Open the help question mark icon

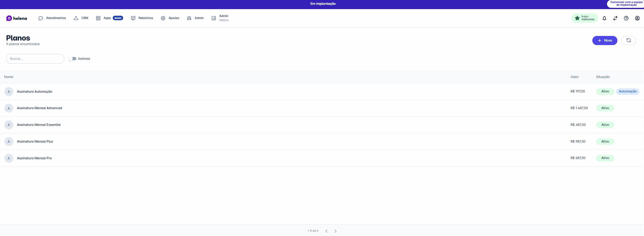pyautogui.click(x=626, y=18)
